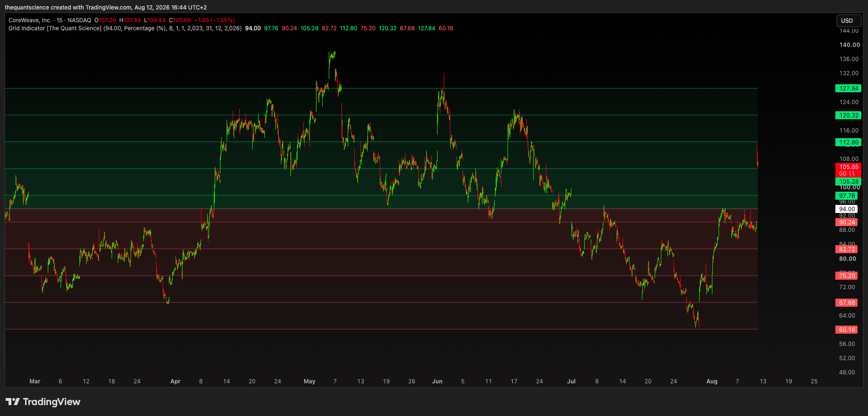868x416 pixels.
Task: Click the 108.00 price scale value
Action: point(849,159)
